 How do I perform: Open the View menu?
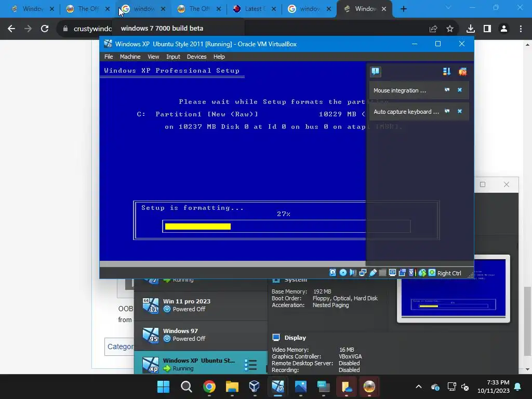(x=153, y=57)
